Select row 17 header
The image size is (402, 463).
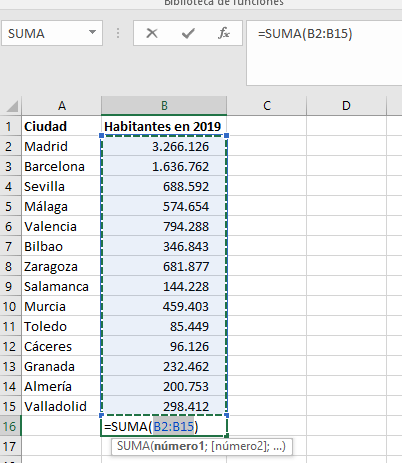(11, 446)
